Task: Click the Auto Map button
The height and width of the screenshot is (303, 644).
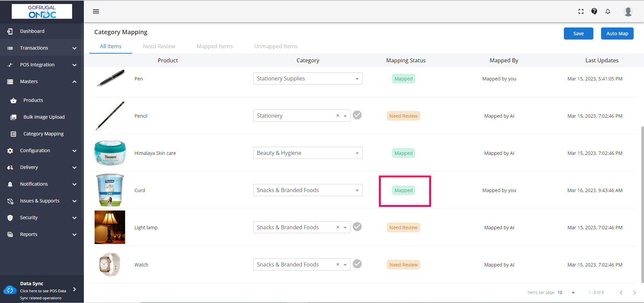Action: 617,34
